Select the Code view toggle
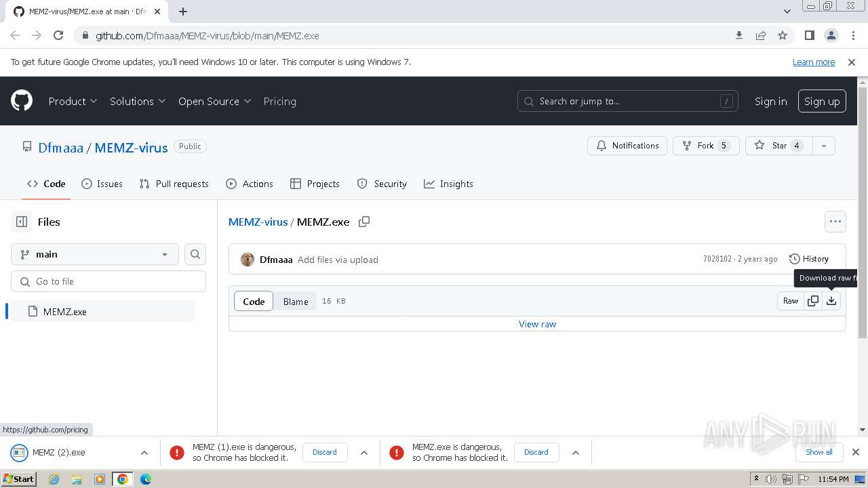 pos(254,302)
